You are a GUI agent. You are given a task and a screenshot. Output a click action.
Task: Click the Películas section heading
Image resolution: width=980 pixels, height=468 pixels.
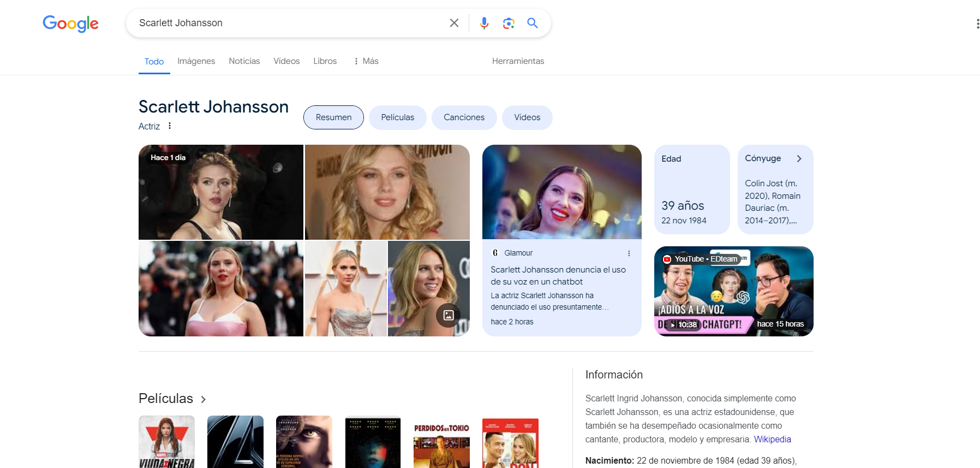[166, 399]
